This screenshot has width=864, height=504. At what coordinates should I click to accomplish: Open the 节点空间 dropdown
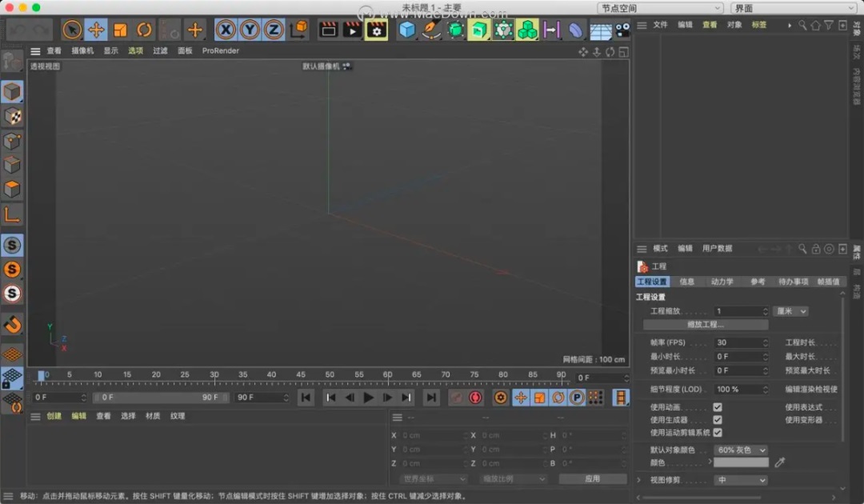(x=660, y=8)
